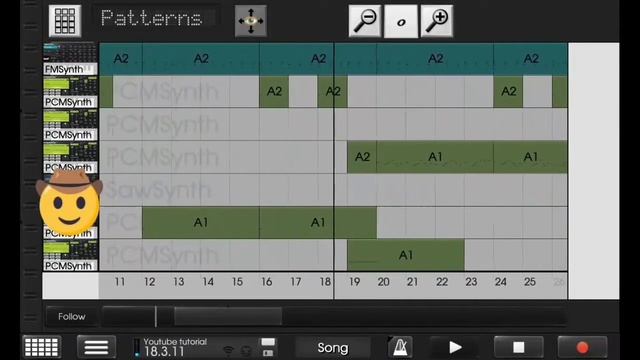This screenshot has height=360, width=640.
Task: Open the machine rack grid icon
Action: coord(42,347)
